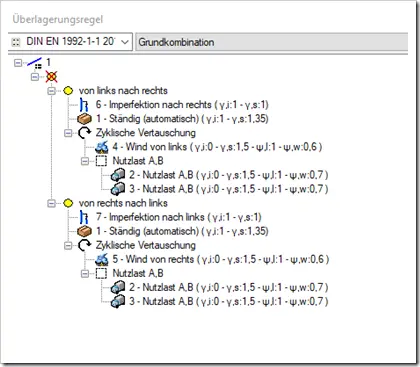Click truck icon of '2 - Nutzlast A,B' under Wind von rechts
Screen dimensions: 420x367
point(118,287)
